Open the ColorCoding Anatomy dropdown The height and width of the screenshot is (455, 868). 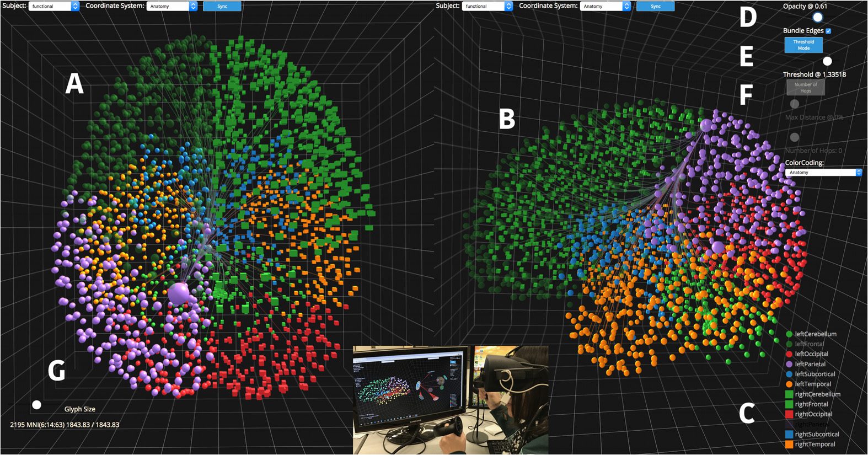tap(823, 173)
